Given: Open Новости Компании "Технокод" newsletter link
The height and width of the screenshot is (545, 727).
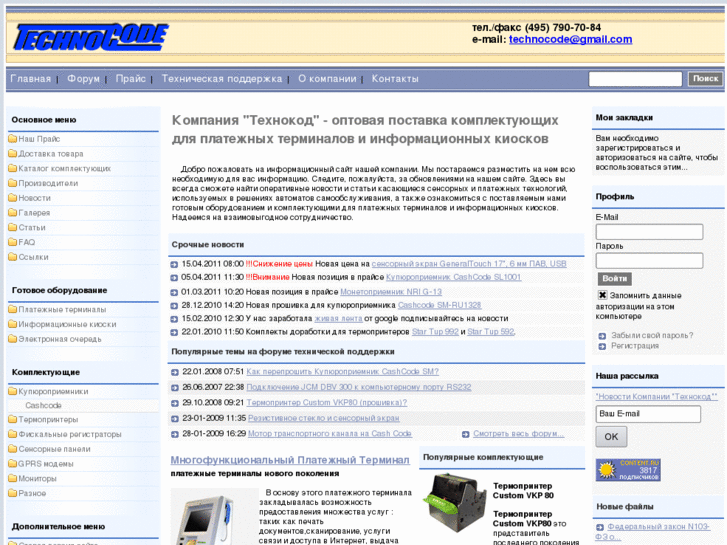Looking at the screenshot, I should click(656, 397).
